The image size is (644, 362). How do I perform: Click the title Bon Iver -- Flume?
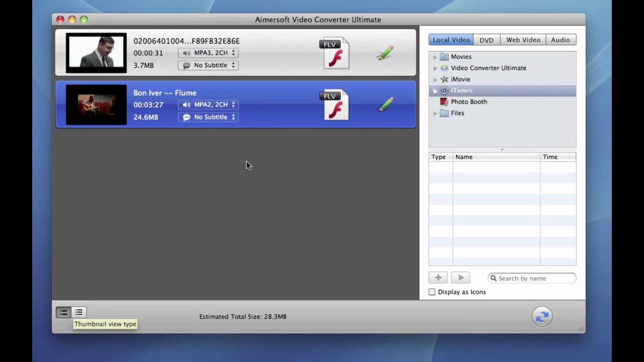[165, 93]
